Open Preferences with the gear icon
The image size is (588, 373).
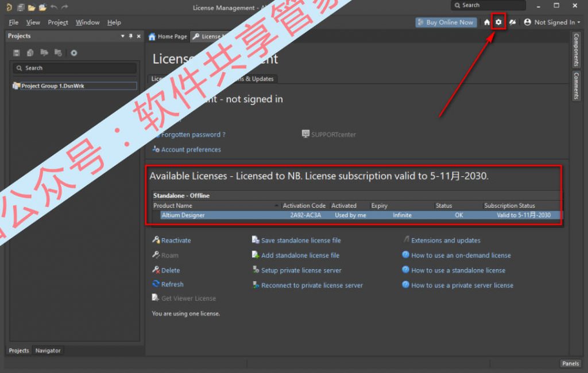coord(498,22)
